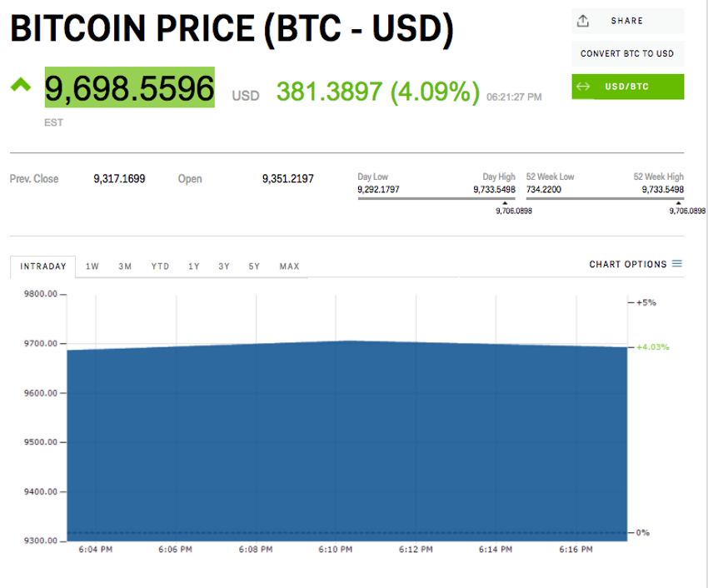The image size is (708, 588).
Task: Select the 1Y chart range
Action: click(194, 267)
